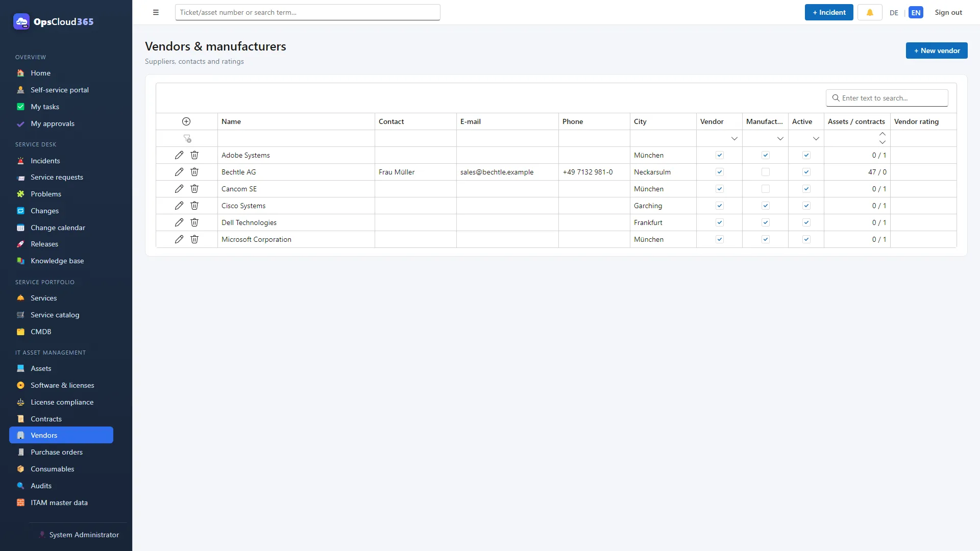
Task: Click the Changes sidebar icon
Action: click(x=20, y=211)
